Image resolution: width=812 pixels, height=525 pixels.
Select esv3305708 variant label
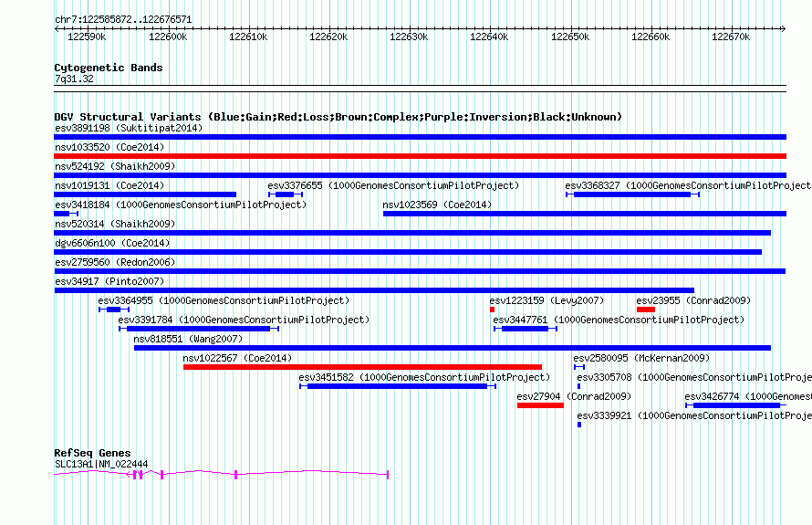coord(694,377)
